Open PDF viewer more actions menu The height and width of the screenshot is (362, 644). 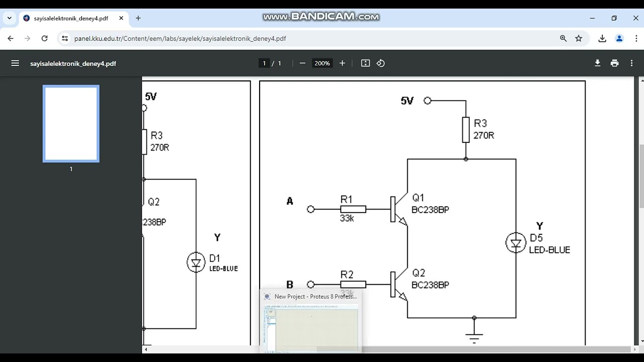coord(631,63)
